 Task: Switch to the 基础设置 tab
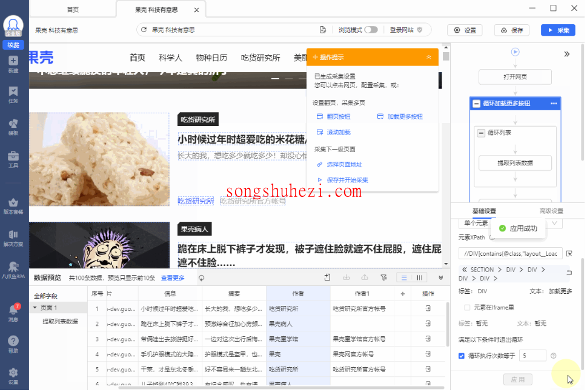point(485,211)
